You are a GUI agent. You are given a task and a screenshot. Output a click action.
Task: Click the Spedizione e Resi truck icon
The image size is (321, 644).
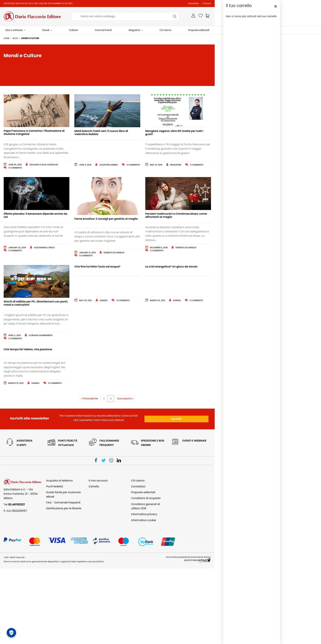click(134, 443)
